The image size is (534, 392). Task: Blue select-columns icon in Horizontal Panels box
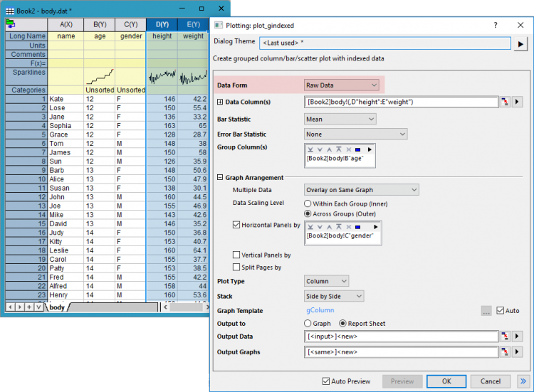point(357,227)
